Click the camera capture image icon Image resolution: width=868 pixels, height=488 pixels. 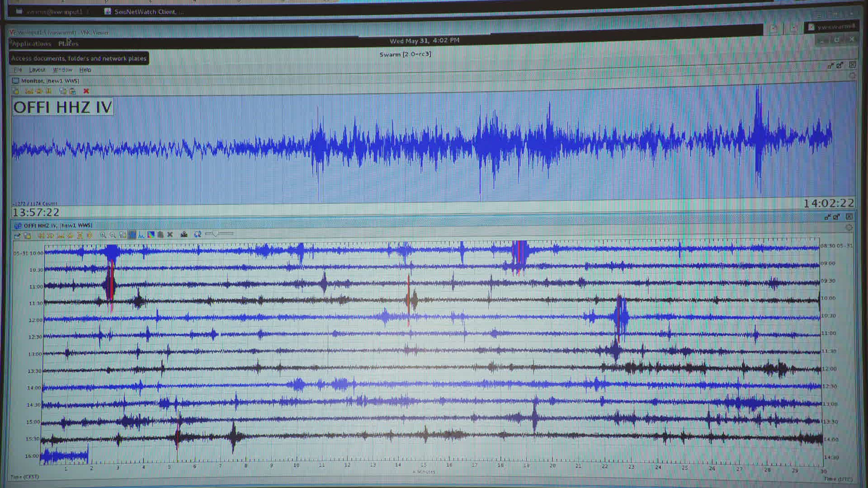pyautogui.click(x=184, y=235)
